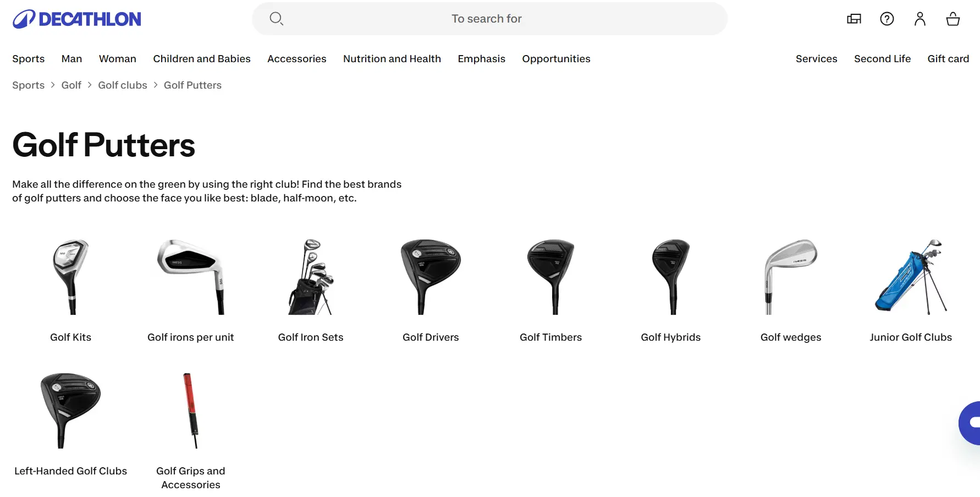Open the Gift card link
Screen dimensions: 980x497
[948, 59]
